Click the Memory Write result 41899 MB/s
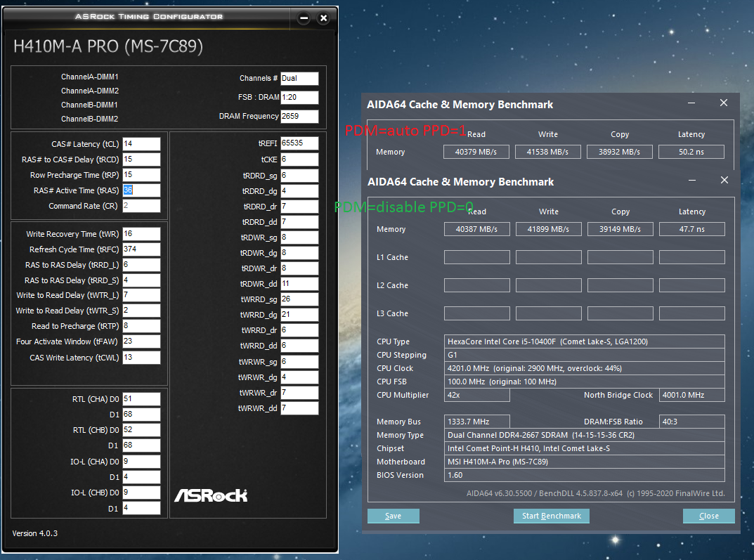The height and width of the screenshot is (560, 754). coord(549,229)
